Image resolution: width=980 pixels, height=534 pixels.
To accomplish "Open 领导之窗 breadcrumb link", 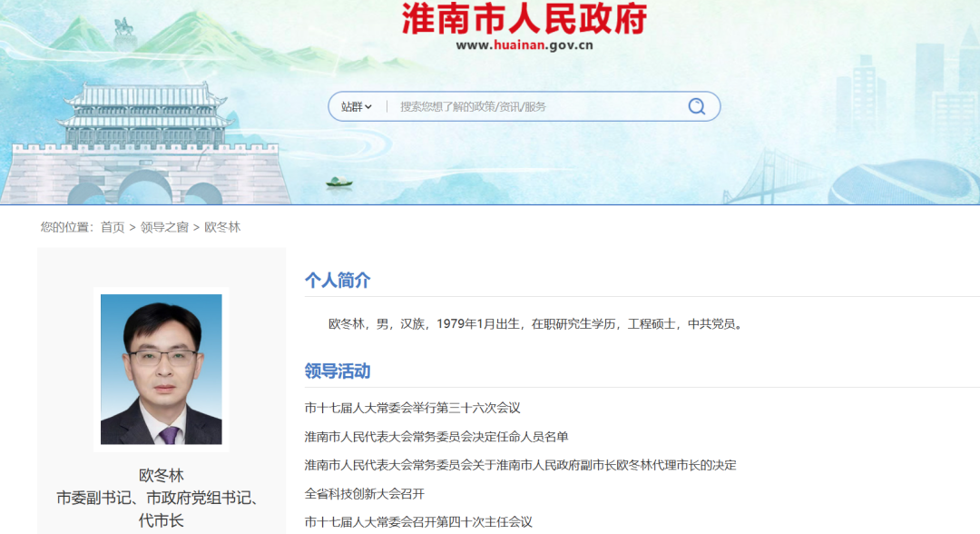I will tap(164, 227).
